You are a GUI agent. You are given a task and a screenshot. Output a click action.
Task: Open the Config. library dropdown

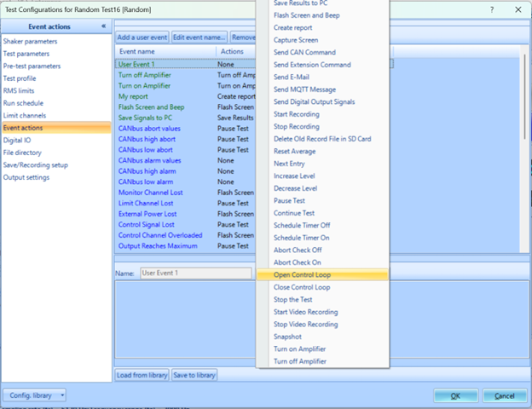tap(34, 395)
